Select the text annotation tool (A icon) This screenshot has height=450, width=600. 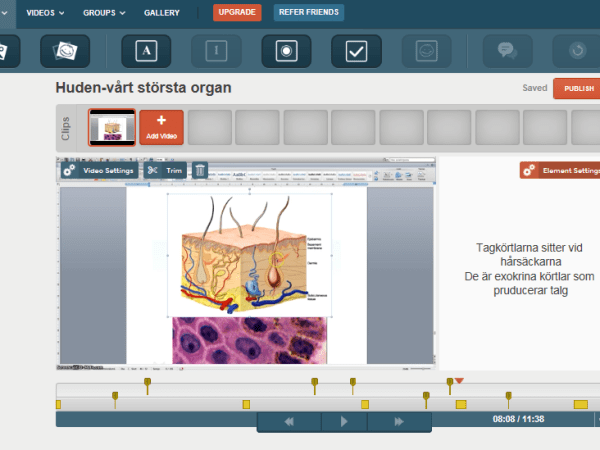[146, 51]
